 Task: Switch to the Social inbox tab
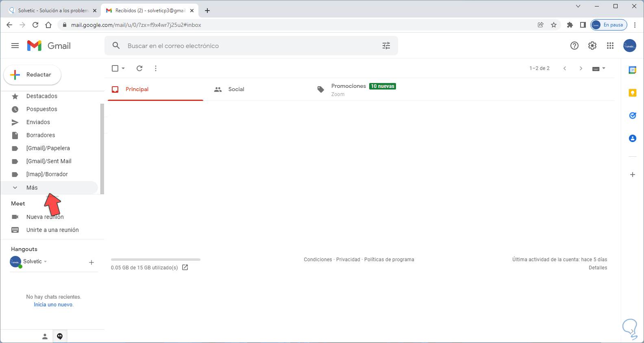(258, 90)
